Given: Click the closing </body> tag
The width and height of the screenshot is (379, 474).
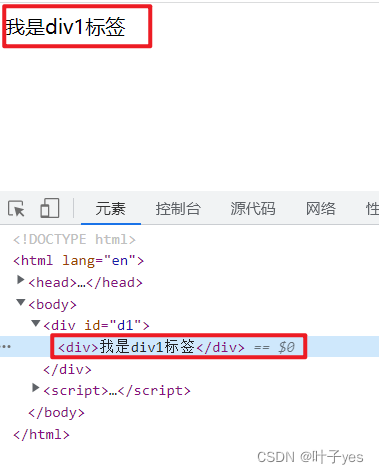Looking at the screenshot, I should [x=56, y=412].
